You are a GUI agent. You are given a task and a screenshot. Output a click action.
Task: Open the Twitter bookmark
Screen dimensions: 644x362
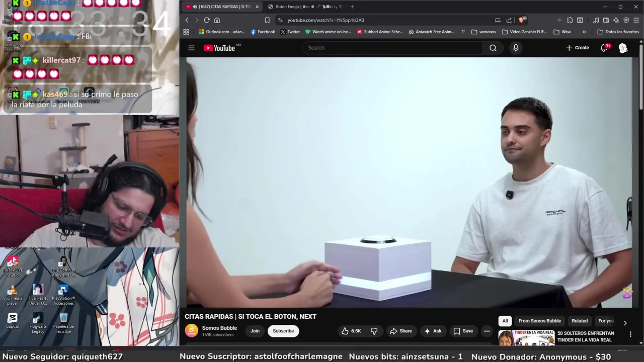coord(290,32)
